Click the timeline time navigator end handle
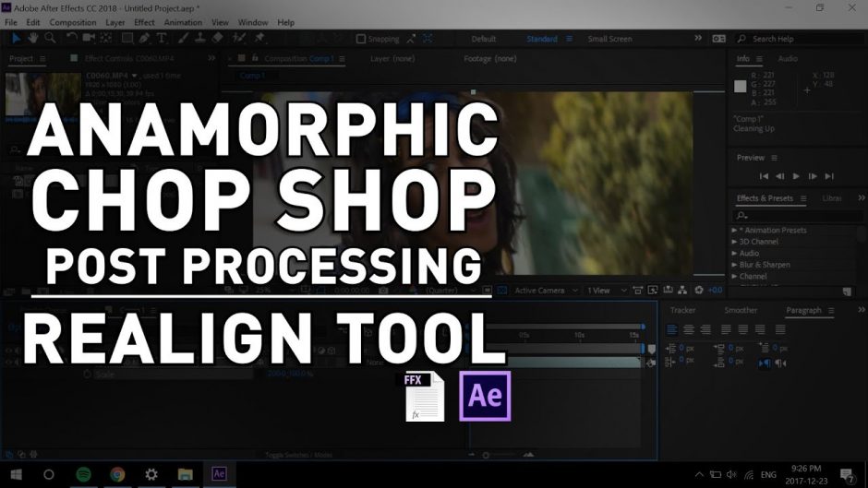868x488 pixels. pyautogui.click(x=644, y=327)
